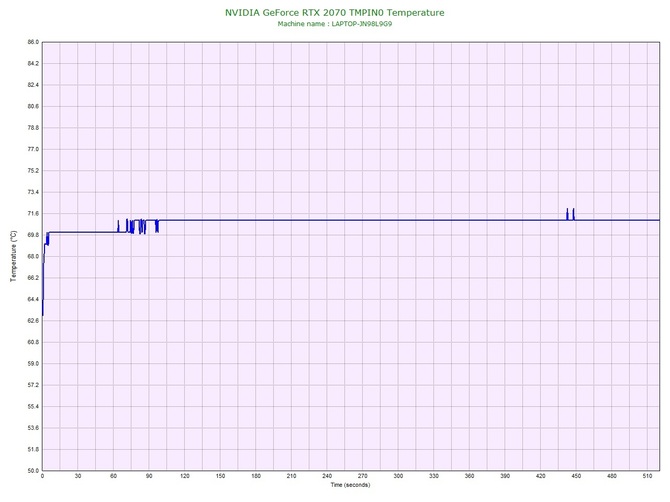The image size is (670, 502).
Task: Click the '390' time axis tick
Action: pyautogui.click(x=505, y=476)
